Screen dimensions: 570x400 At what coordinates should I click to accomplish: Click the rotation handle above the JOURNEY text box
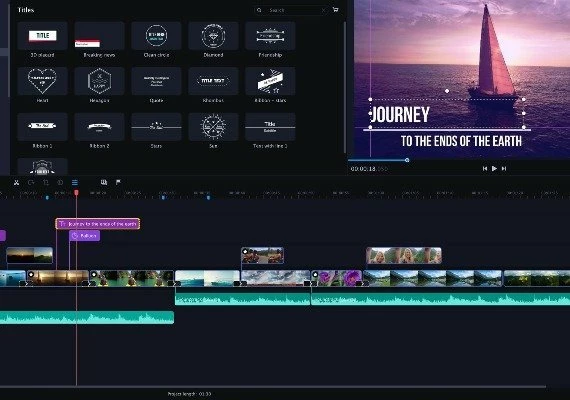tap(447, 91)
